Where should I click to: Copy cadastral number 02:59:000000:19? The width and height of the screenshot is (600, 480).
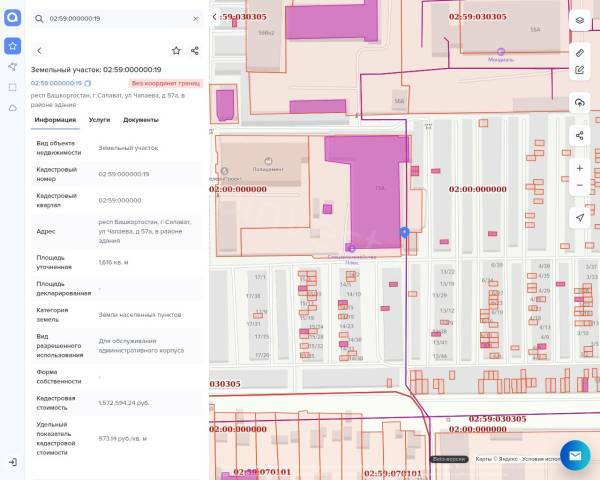[x=88, y=83]
